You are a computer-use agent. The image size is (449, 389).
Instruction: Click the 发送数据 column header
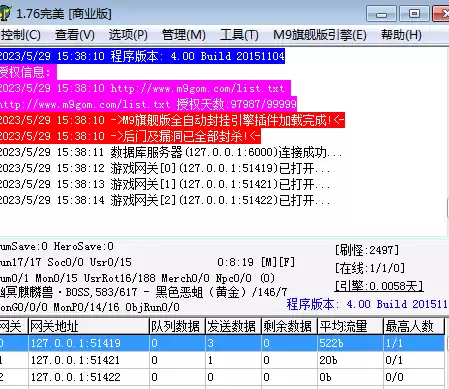point(233,326)
